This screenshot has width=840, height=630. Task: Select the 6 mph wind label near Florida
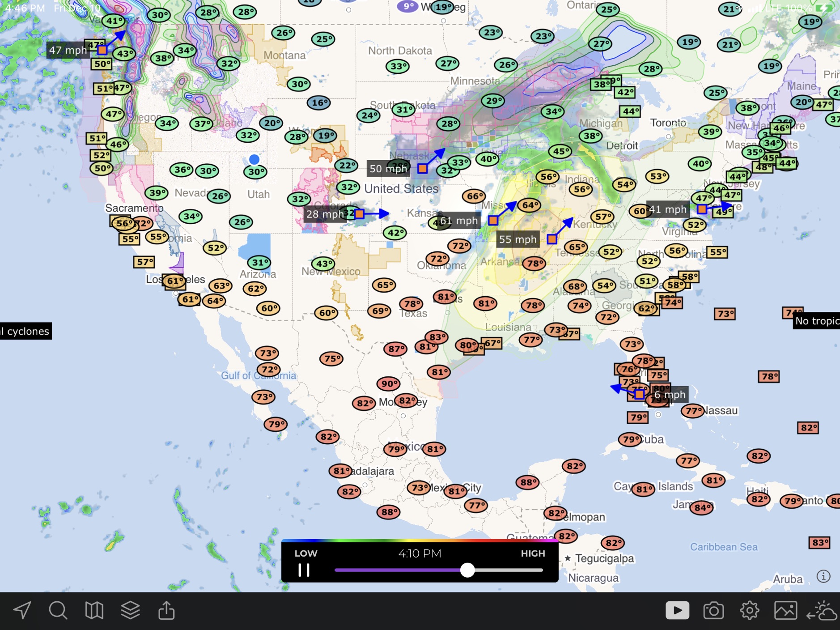click(670, 395)
